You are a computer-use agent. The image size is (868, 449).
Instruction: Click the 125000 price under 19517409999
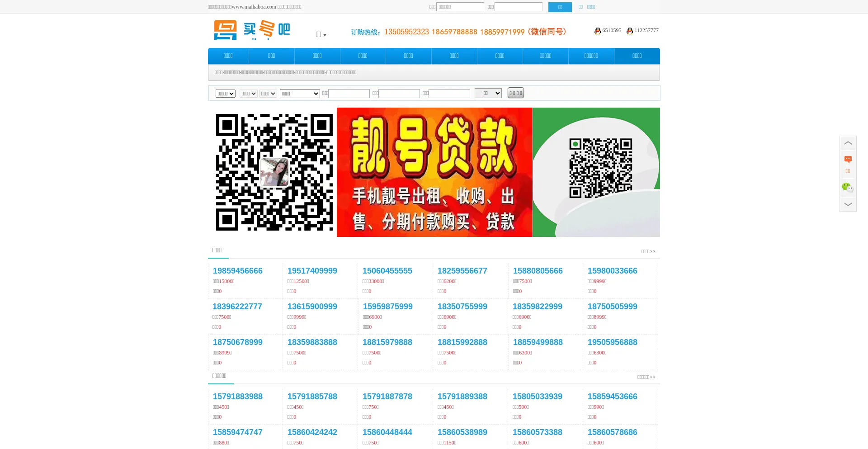300,281
